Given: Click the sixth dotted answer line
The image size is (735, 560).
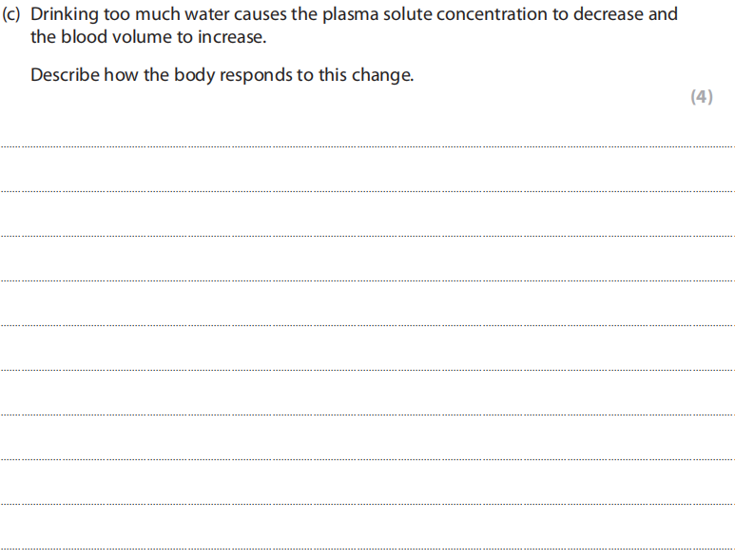Looking at the screenshot, I should point(367,370).
